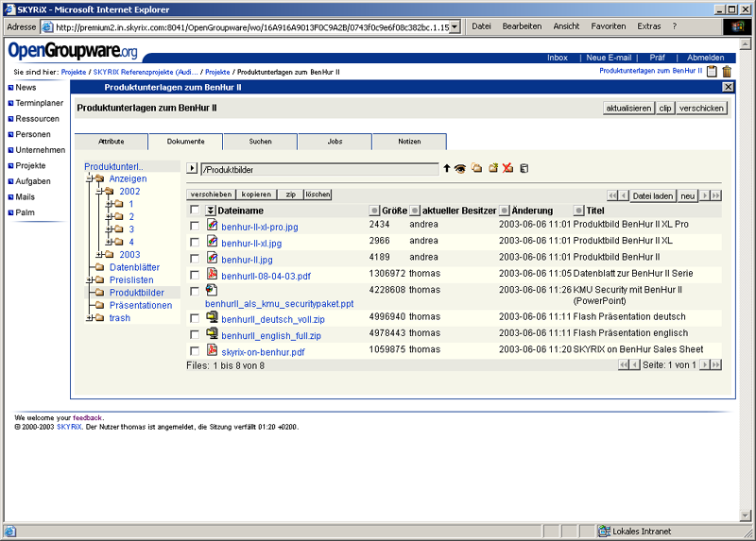The image size is (756, 541).
Task: Click the up-arrow parent folder icon
Action: coord(446,168)
